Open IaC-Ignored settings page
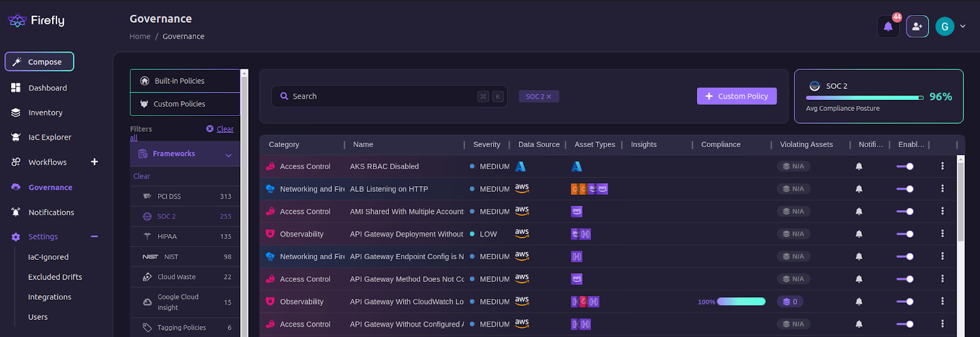 click(48, 257)
